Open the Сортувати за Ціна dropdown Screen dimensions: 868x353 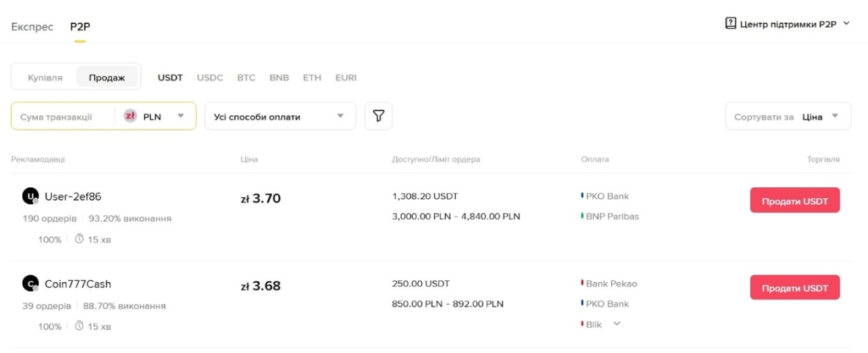click(x=787, y=116)
